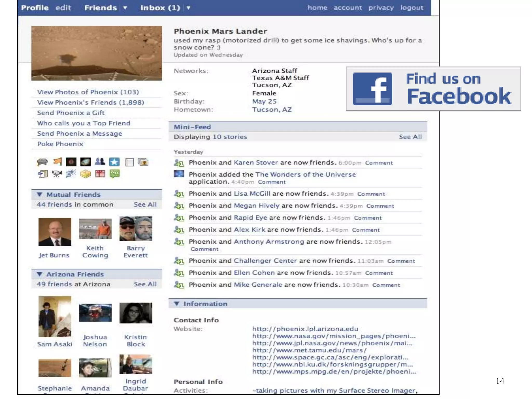Open Keith Cowing's friend thumbnail
The width and height of the screenshot is (532, 399).
click(x=95, y=229)
